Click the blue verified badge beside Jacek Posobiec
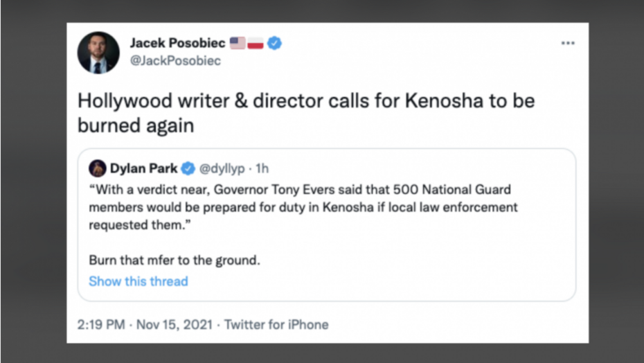Viewport: 644px width, 363px height. pos(275,43)
